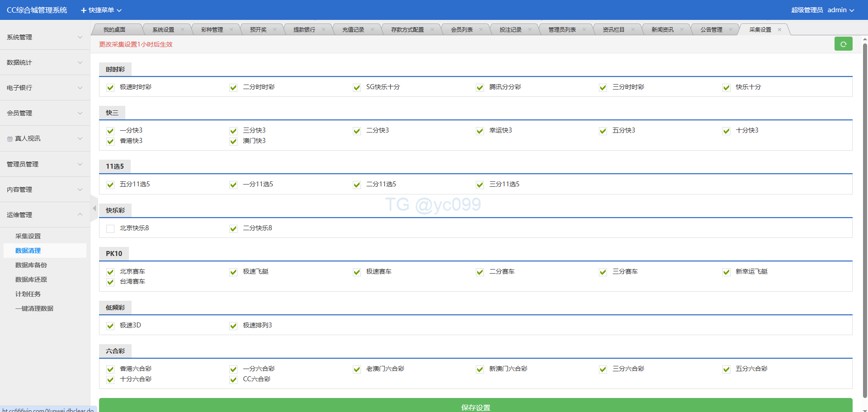Collapse sidebar using the left arrow handle
868x412 pixels.
coord(94,208)
